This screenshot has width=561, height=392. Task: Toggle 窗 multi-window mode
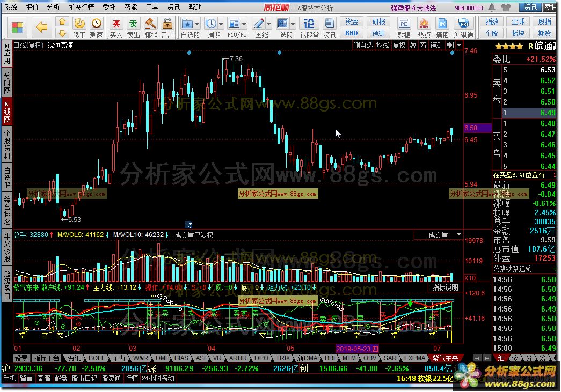[423, 45]
